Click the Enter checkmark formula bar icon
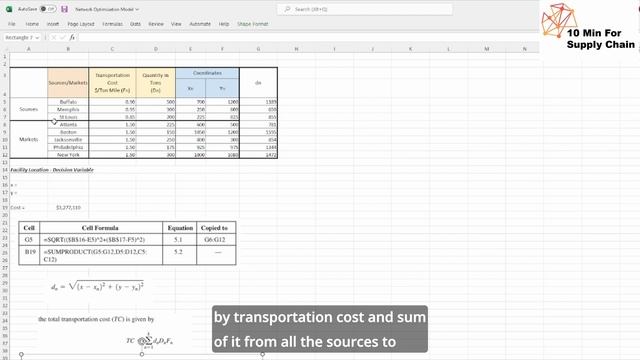The width and height of the screenshot is (640, 360). click(x=62, y=38)
